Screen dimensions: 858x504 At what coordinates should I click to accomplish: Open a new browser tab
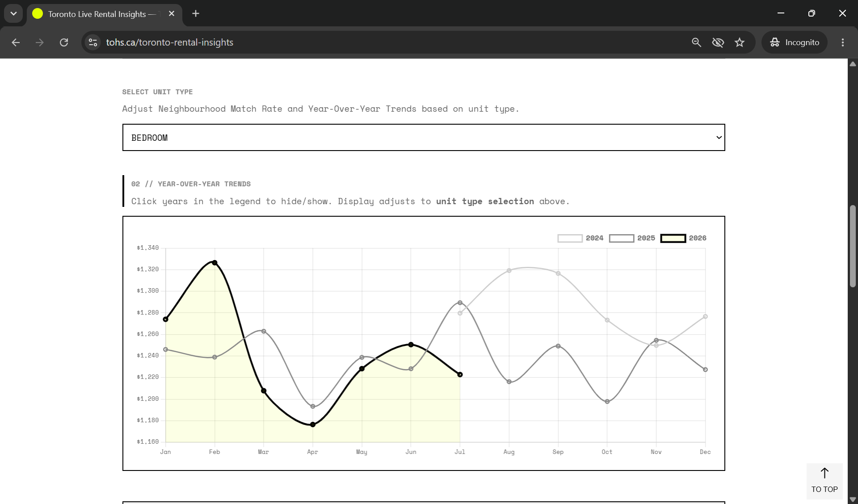pos(196,13)
